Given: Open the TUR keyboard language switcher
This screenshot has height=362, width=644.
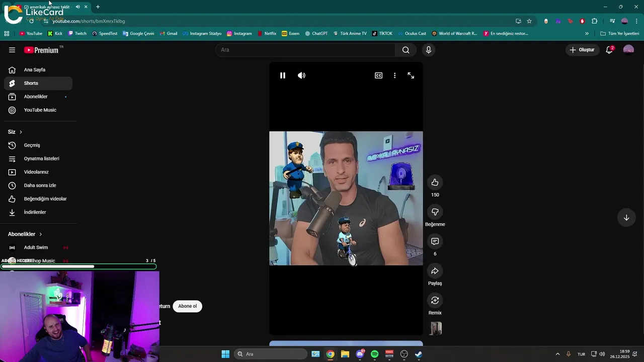Looking at the screenshot, I should [x=581, y=354].
